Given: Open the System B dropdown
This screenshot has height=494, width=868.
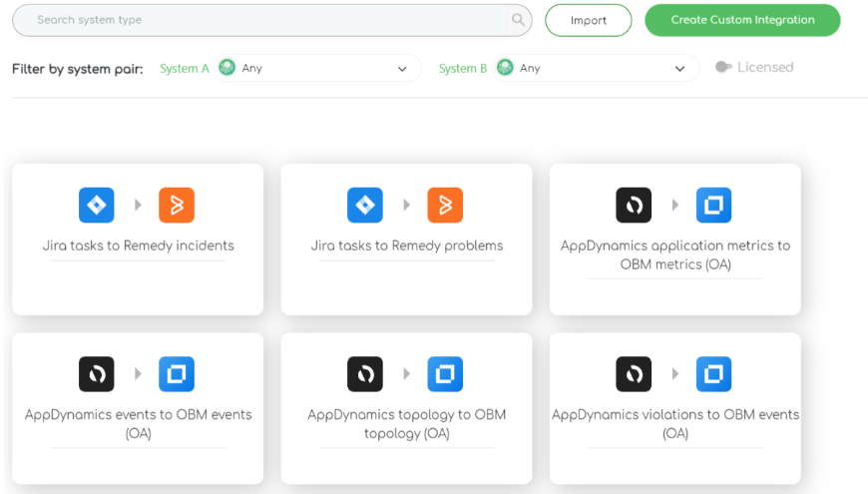Looking at the screenshot, I should tap(596, 68).
